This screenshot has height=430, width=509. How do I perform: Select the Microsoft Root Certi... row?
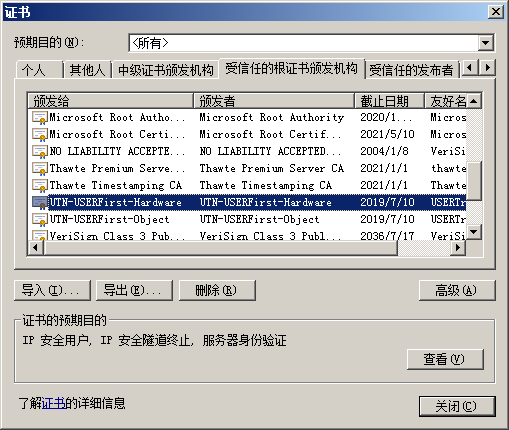click(247, 135)
